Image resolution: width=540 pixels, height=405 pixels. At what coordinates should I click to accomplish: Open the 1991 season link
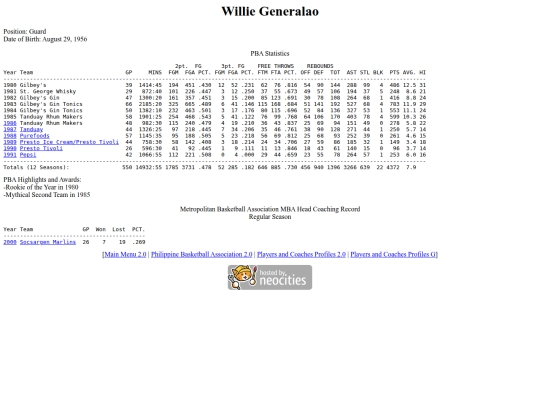[10, 155]
